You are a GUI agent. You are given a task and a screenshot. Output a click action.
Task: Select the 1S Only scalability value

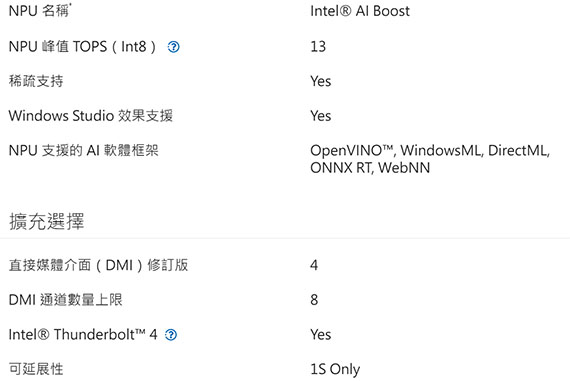pos(335,369)
